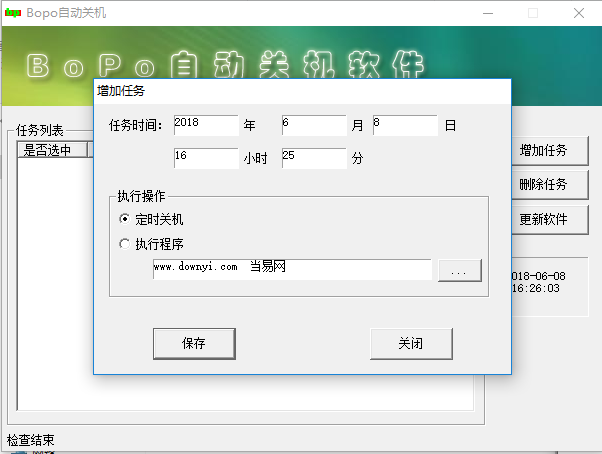This screenshot has width=602, height=454.
Task: Click the 增加任务 dialog title
Action: [121, 91]
